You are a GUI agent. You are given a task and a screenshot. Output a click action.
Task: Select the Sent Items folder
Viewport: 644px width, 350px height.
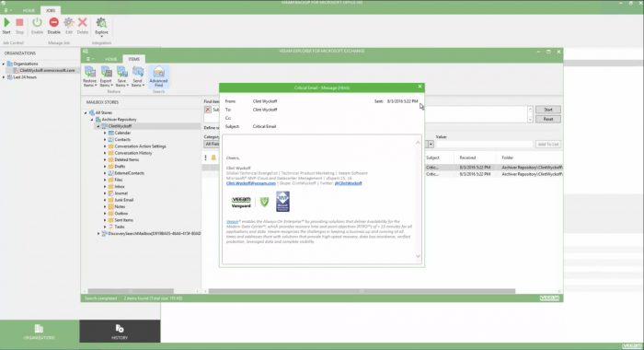tap(123, 220)
